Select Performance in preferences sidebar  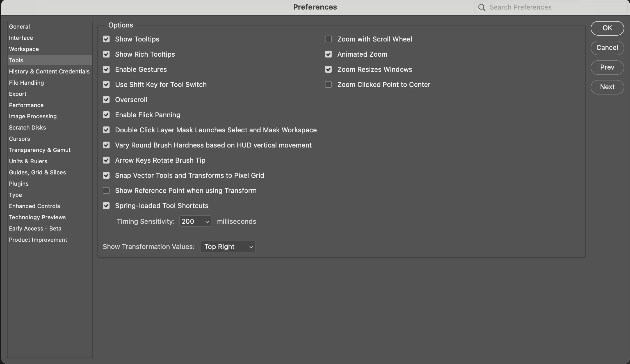(26, 105)
